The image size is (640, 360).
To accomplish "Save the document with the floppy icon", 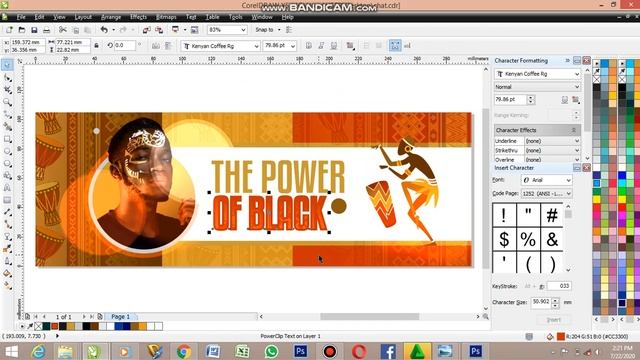I will [34, 30].
